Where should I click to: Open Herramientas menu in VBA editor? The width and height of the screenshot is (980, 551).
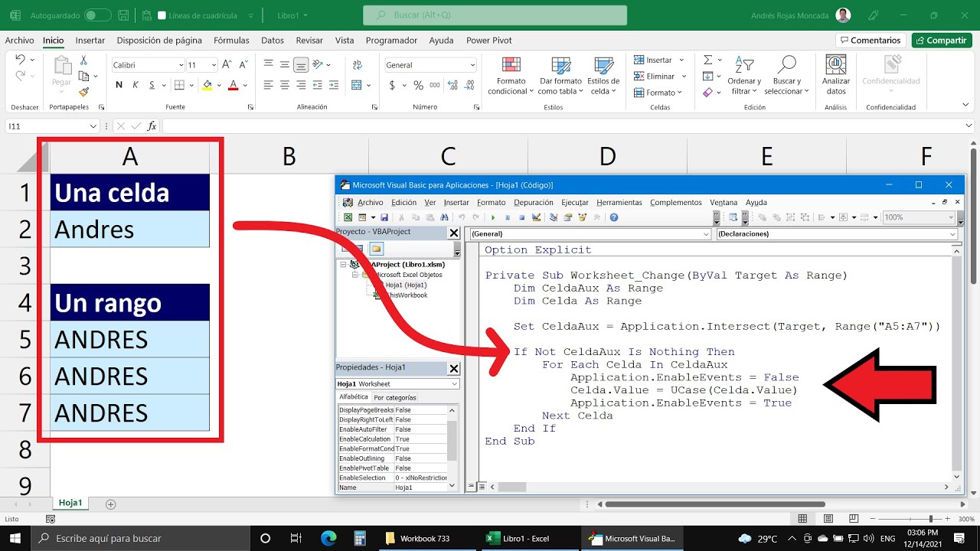coord(619,203)
